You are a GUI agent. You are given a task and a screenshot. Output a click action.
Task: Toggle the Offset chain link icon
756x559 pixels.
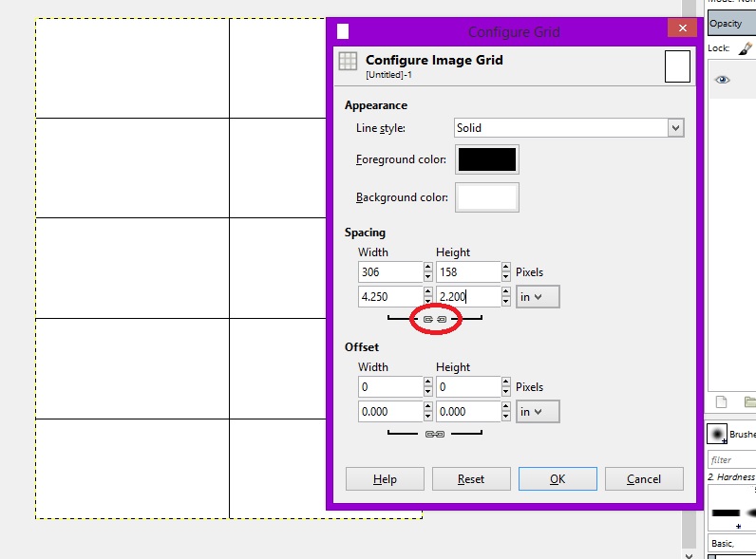[435, 434]
